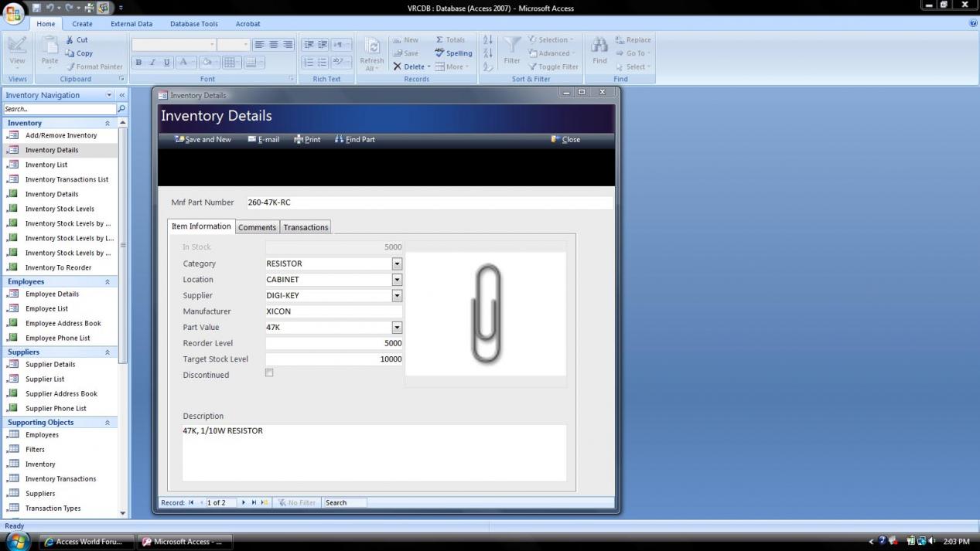The width and height of the screenshot is (980, 551).
Task: Click the Close button in form toolbar
Action: coord(565,140)
